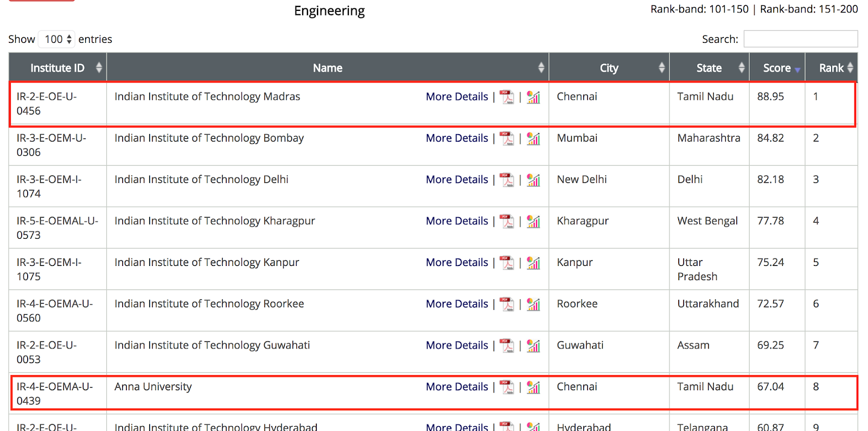The width and height of the screenshot is (868, 431).
Task: Click the sort arrows on the City column
Action: [661, 68]
